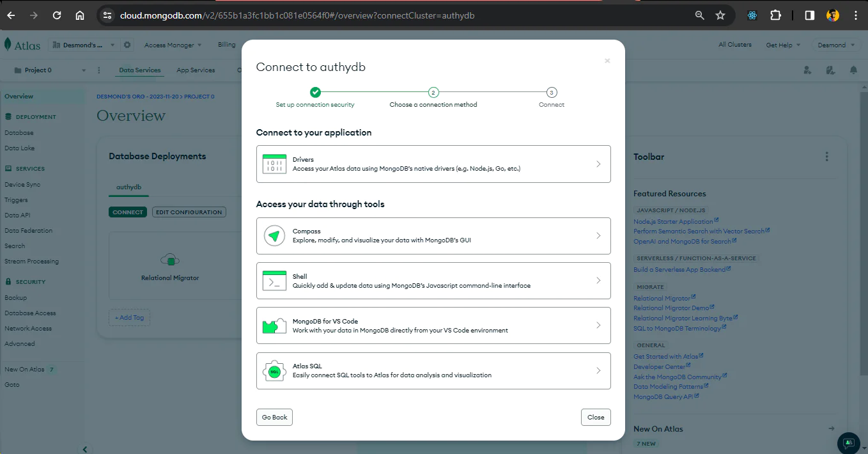Open the chat support bubble icon
The image size is (868, 454).
849,442
